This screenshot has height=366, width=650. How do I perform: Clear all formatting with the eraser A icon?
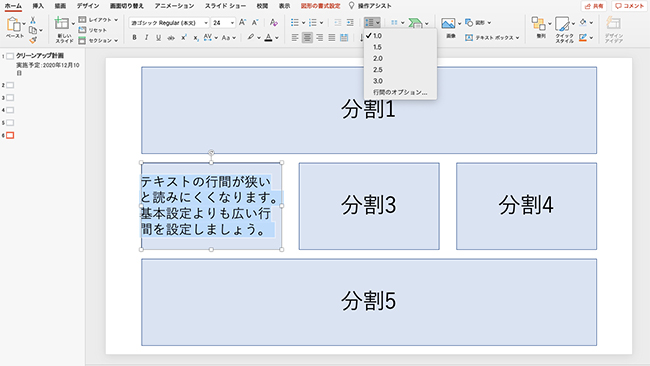(x=274, y=23)
